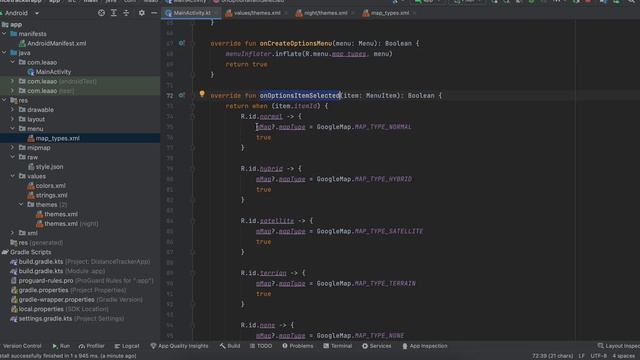Click R.id.satellite reference in code

[267, 221]
